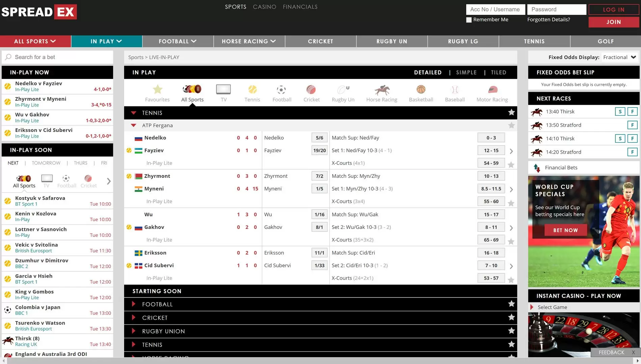Go to the CRICKET nav item

[x=320, y=41]
